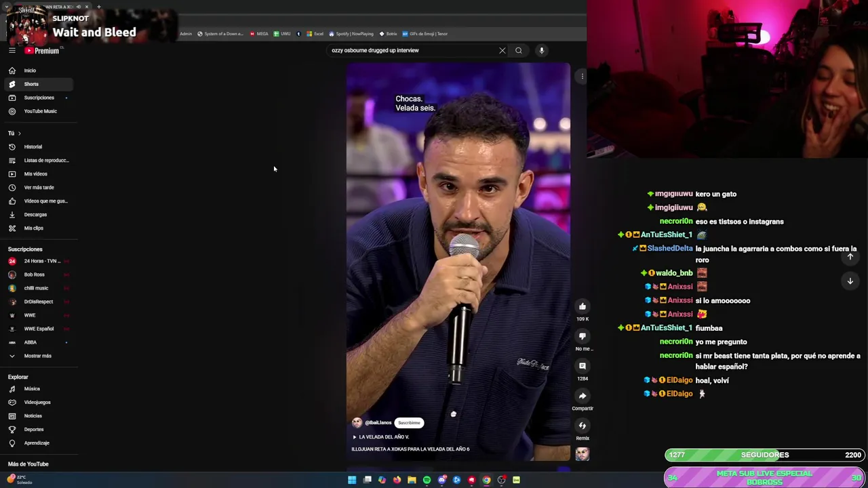Open the sound thumbnail below Remix
The width and height of the screenshot is (868, 488).
(x=583, y=454)
